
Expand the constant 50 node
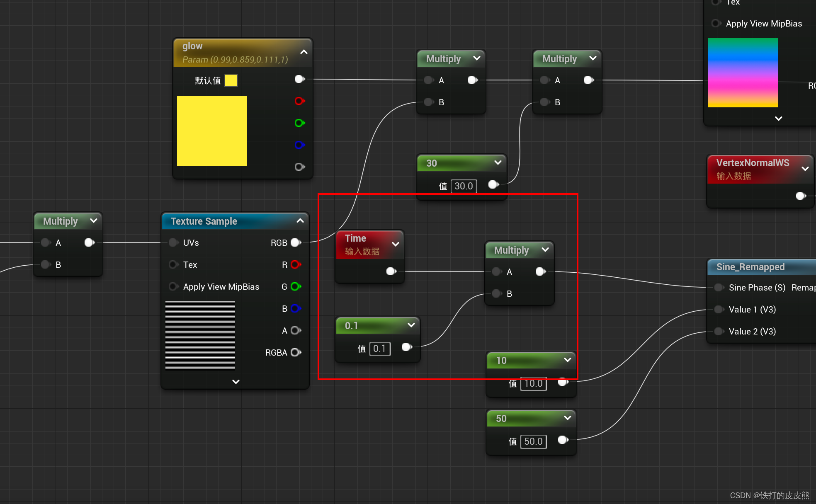tap(568, 418)
